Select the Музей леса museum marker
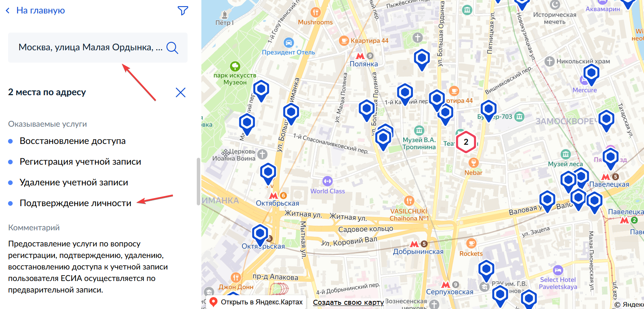The width and height of the screenshot is (644, 309). click(565, 154)
